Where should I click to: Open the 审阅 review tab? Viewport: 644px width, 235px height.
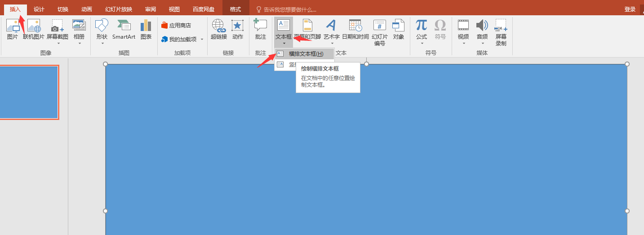pos(151,9)
